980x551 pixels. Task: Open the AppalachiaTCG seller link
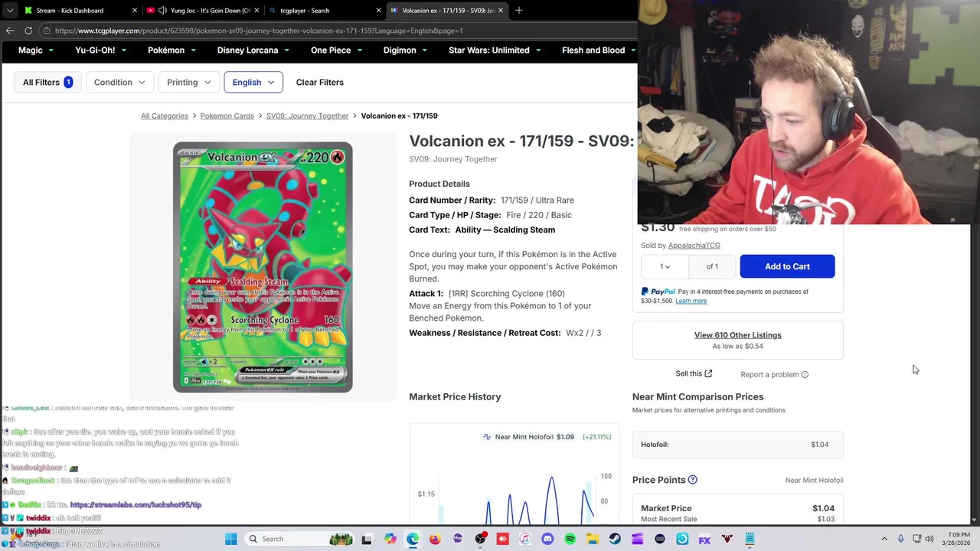tap(694, 246)
